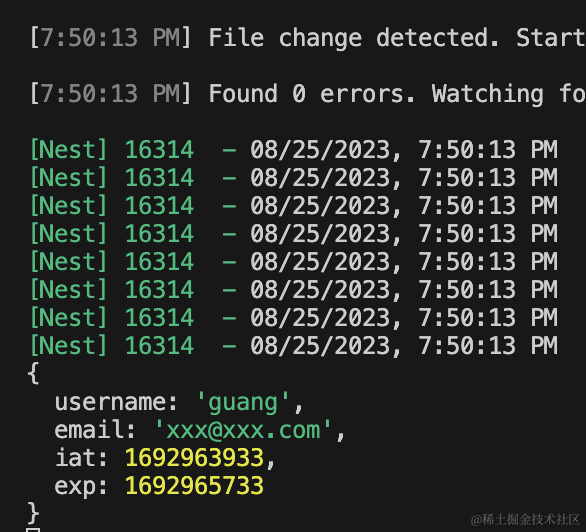
Task: Click the exp value 1692965733
Action: 194,486
